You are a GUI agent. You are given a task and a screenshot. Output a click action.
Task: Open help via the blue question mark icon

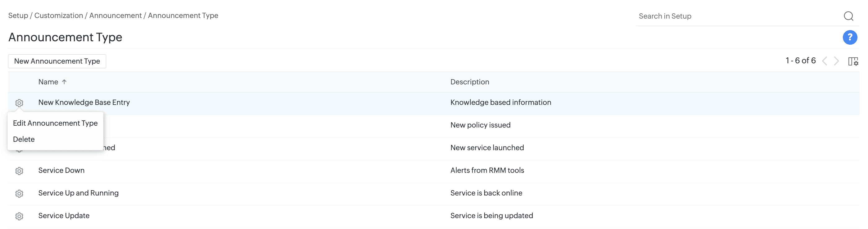click(849, 37)
